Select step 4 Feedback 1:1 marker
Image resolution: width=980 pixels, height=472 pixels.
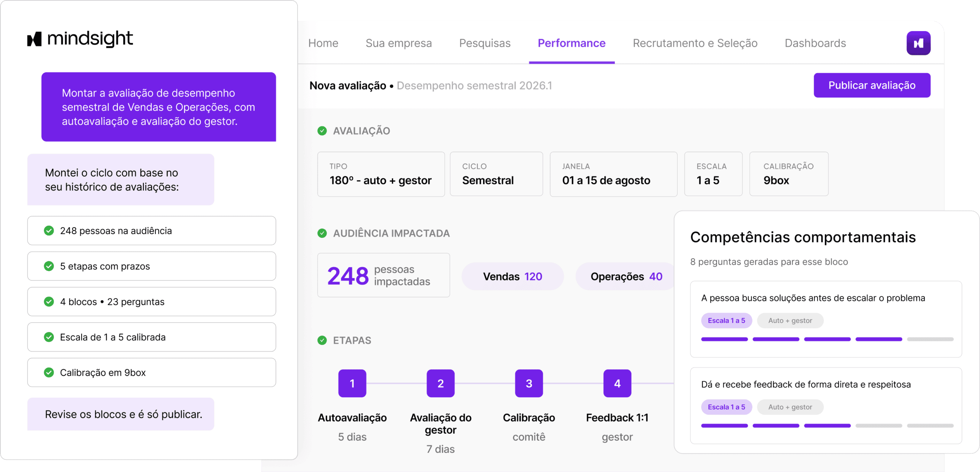[x=617, y=383]
